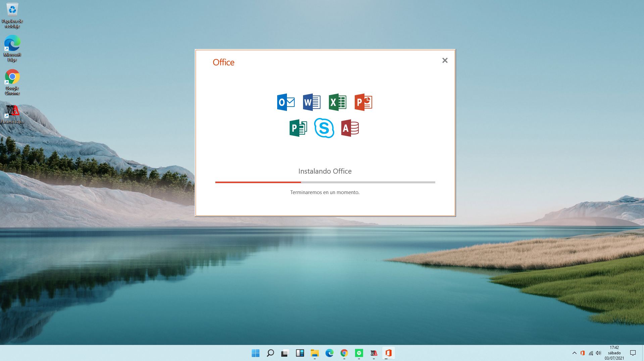Open the Windows Start menu
The height and width of the screenshot is (361, 644).
coord(255,353)
